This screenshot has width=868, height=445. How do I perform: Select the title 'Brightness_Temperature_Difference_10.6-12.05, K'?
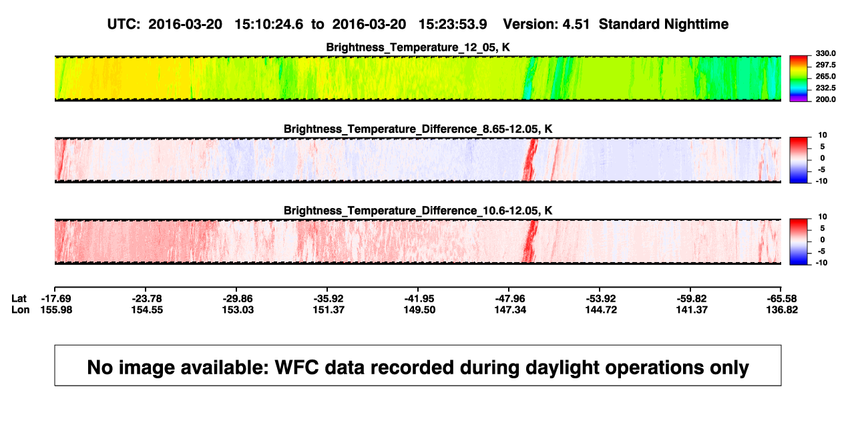(417, 210)
